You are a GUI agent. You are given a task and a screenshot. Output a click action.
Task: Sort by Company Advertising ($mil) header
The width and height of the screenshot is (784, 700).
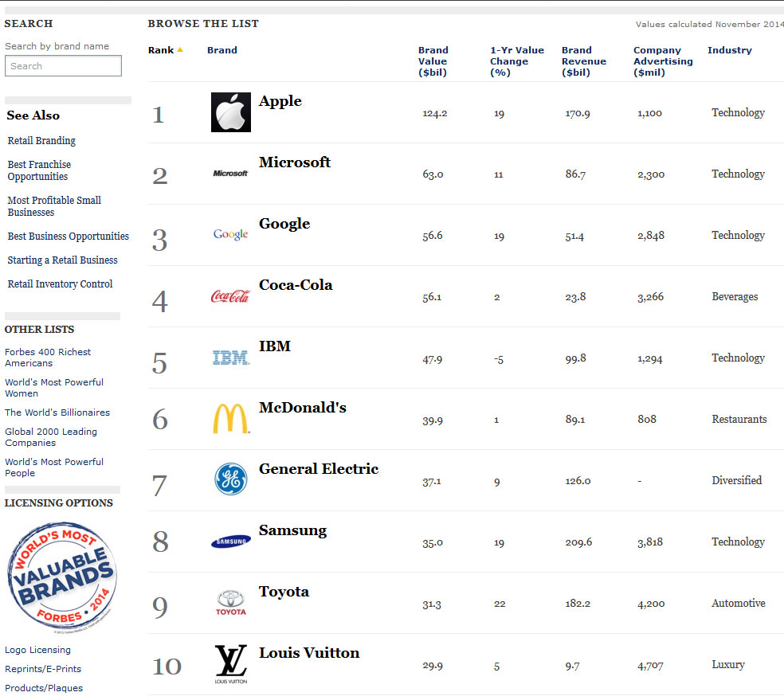pos(663,61)
